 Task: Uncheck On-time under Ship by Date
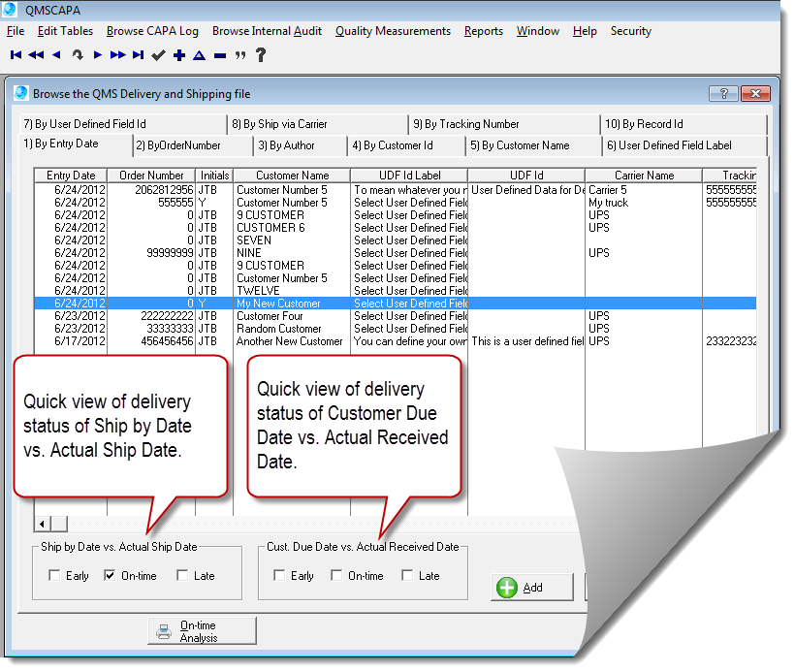coord(110,576)
